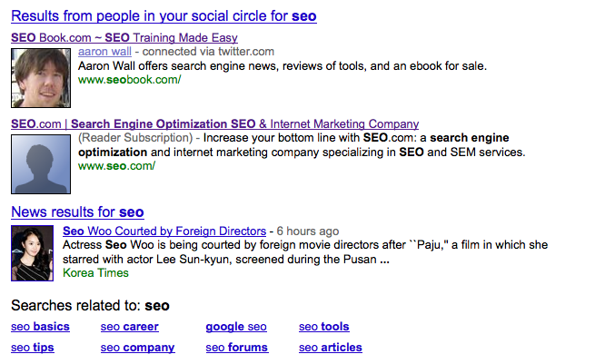Search related term google seo
Image resolution: width=605 pixels, height=364 pixels.
[x=236, y=327]
